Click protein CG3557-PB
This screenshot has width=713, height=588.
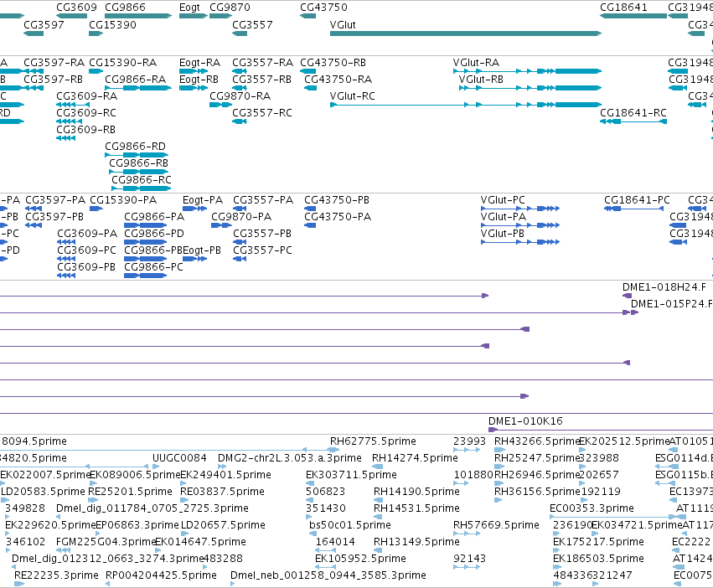click(x=240, y=242)
